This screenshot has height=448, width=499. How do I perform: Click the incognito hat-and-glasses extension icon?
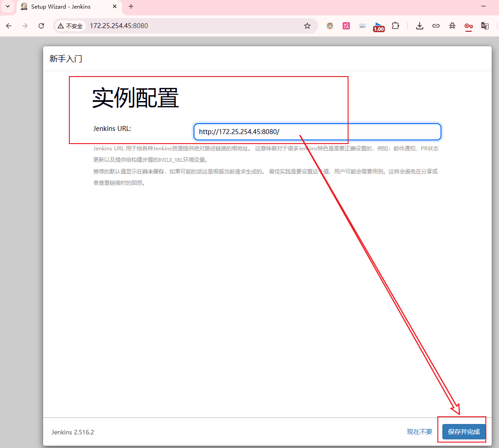(x=452, y=26)
